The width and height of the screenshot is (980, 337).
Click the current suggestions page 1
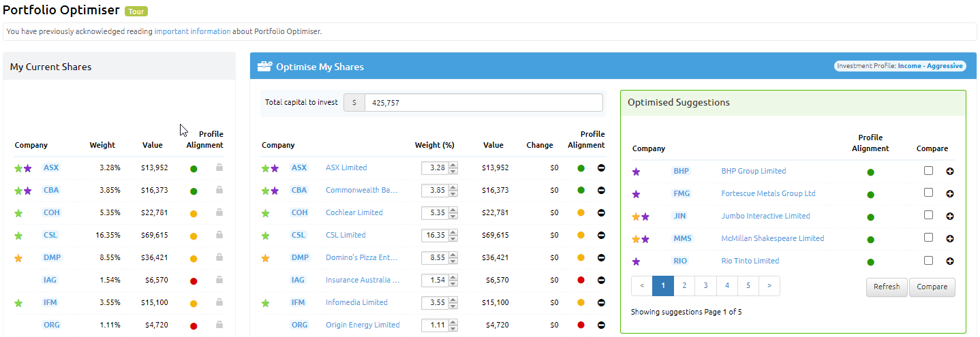pyautogui.click(x=663, y=286)
